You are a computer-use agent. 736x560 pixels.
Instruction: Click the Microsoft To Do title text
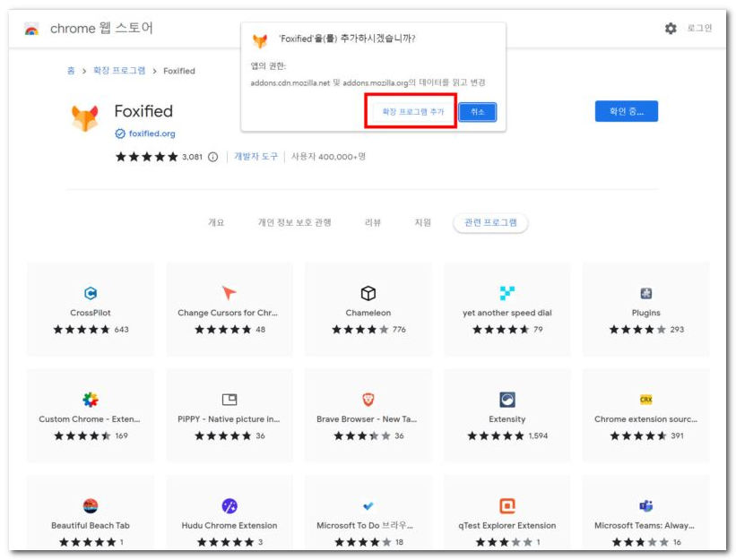pyautogui.click(x=365, y=526)
